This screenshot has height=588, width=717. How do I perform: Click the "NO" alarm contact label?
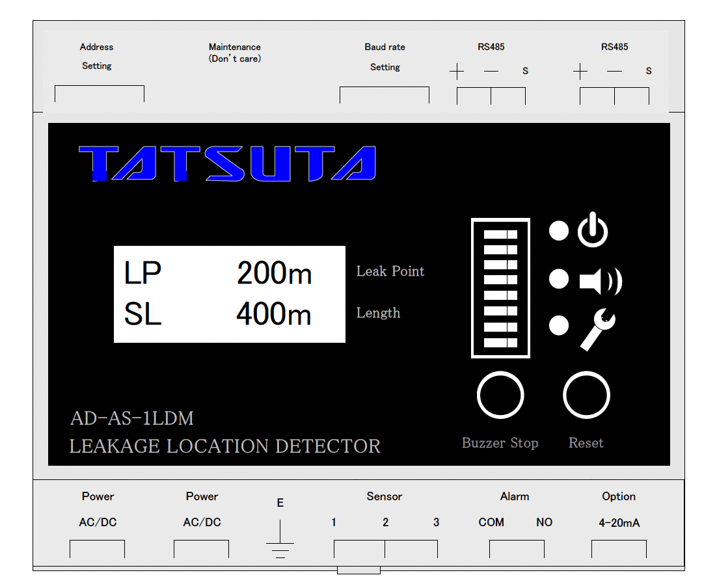click(544, 522)
